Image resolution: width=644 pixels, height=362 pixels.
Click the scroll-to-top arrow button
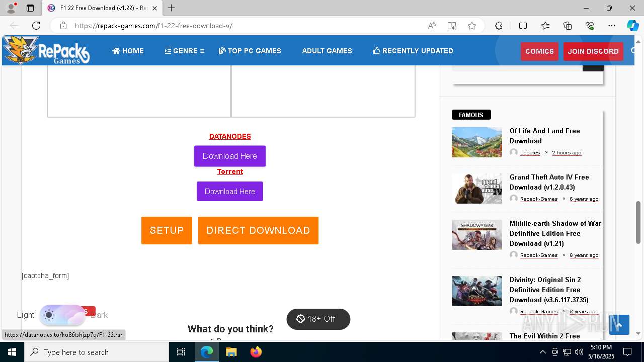pos(619,325)
